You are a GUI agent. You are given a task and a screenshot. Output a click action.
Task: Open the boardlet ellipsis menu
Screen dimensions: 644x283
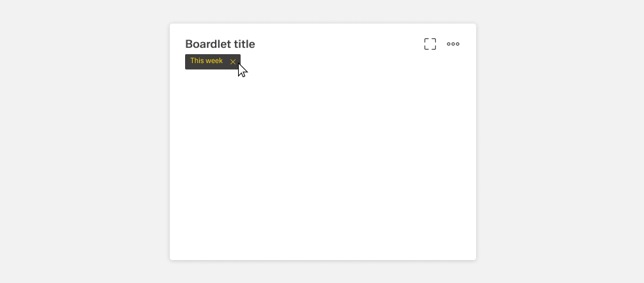453,44
